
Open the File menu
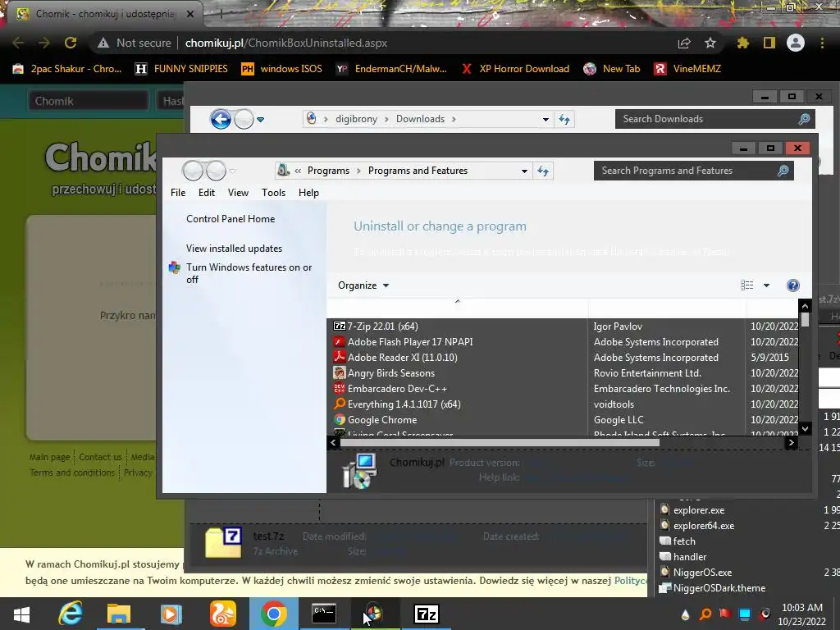pyautogui.click(x=178, y=192)
